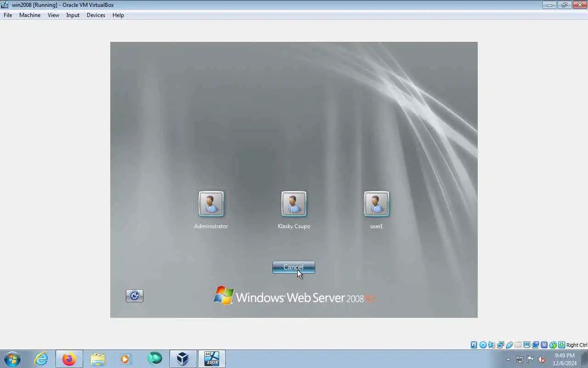Launch Internet Explorer from taskbar
Image resolution: width=588 pixels, height=368 pixels.
coord(41,359)
